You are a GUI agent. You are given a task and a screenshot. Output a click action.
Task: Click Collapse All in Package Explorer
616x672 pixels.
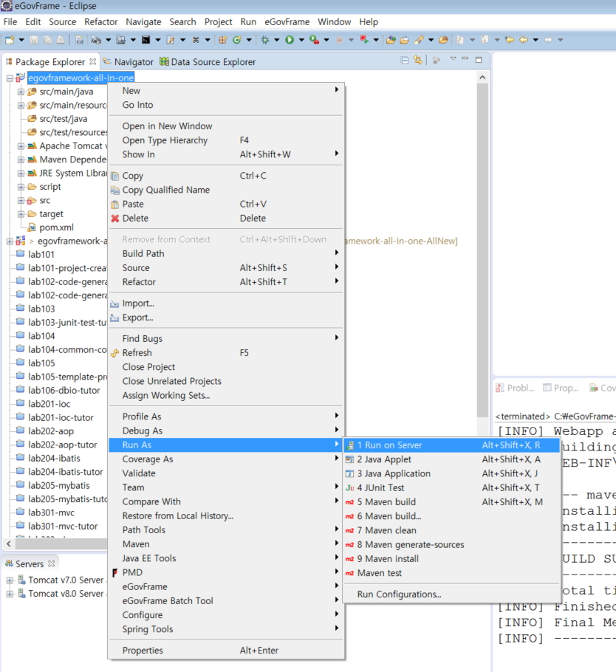click(x=404, y=61)
